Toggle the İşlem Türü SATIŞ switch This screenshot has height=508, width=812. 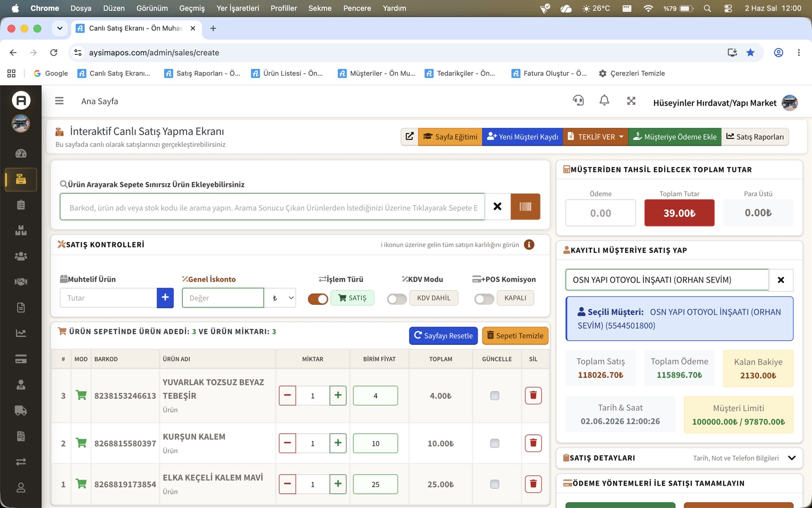[318, 299]
